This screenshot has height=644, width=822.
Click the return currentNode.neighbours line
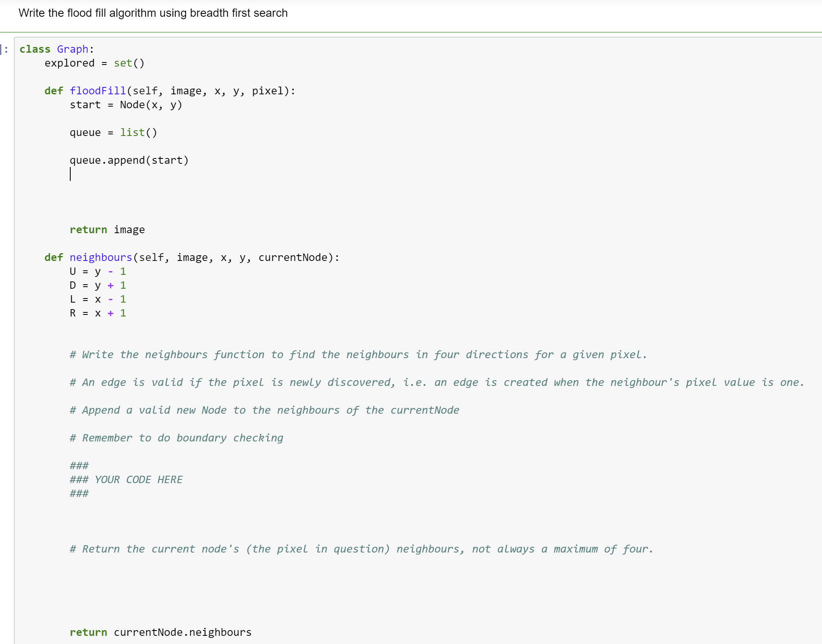160,632
